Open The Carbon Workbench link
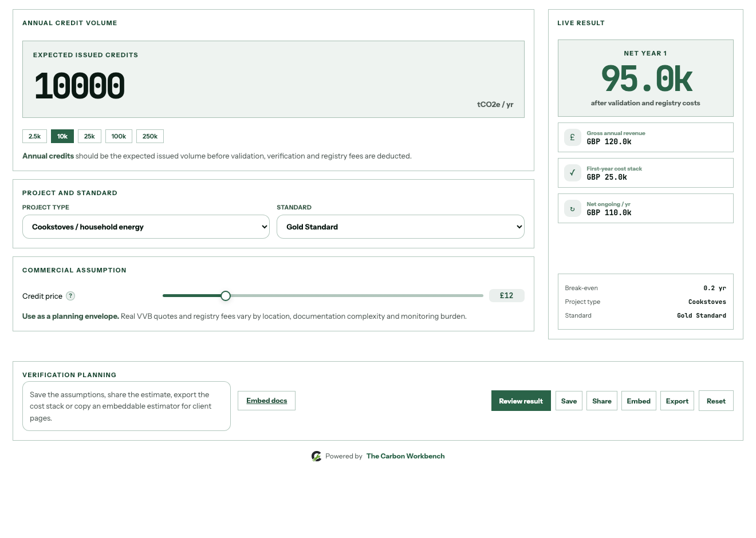 pos(405,456)
